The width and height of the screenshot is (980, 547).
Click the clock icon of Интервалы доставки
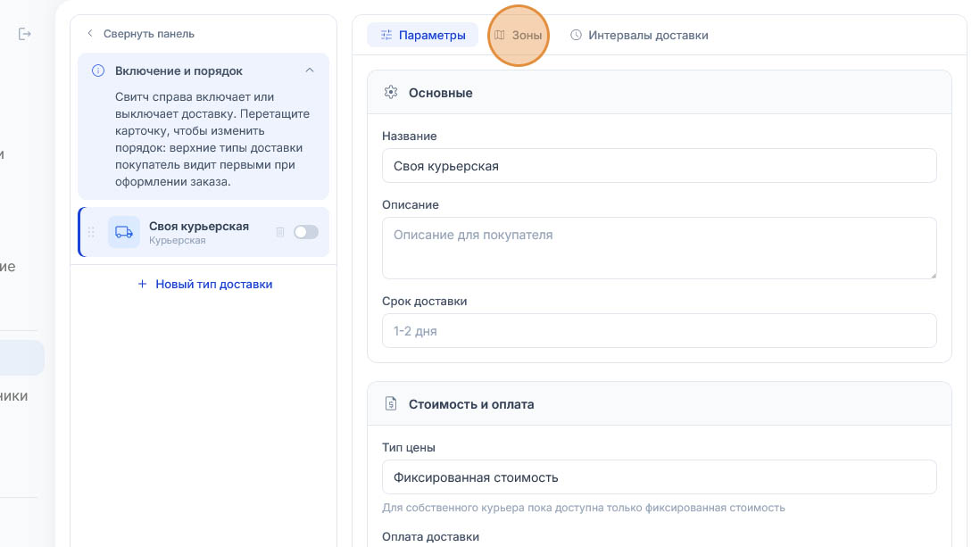point(576,35)
